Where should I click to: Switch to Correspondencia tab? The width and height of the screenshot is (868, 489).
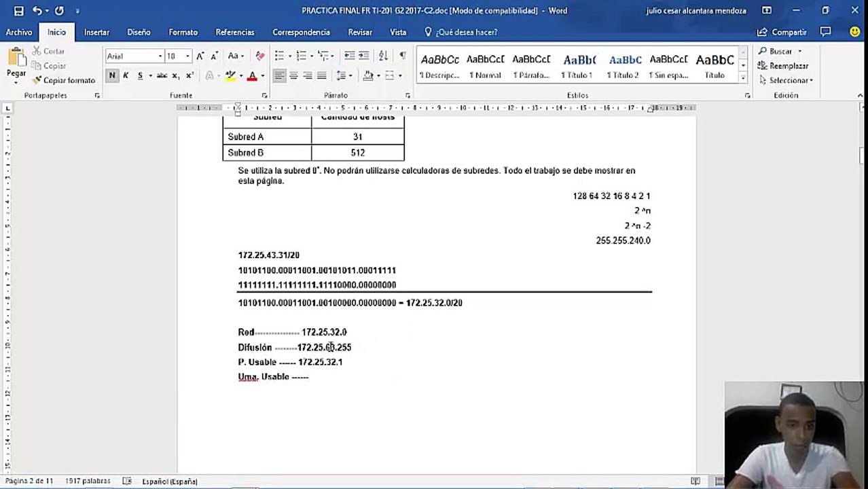301,32
